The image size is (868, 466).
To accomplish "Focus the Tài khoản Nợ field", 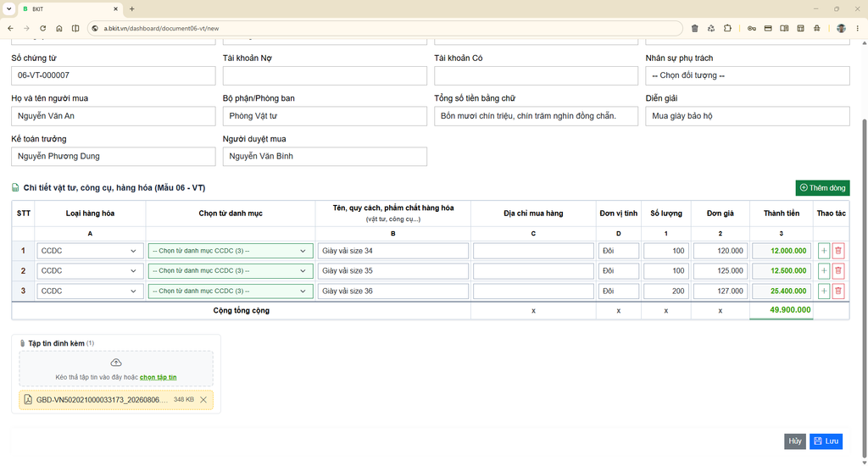I will pos(325,75).
